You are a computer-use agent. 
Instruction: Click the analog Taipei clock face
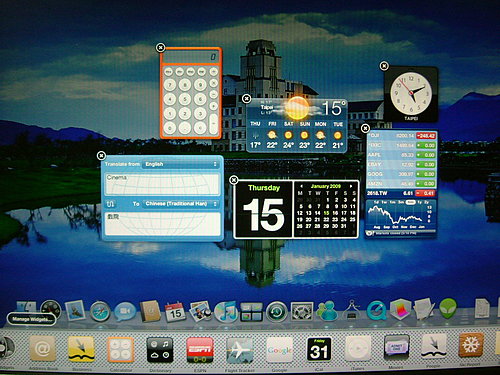click(411, 93)
